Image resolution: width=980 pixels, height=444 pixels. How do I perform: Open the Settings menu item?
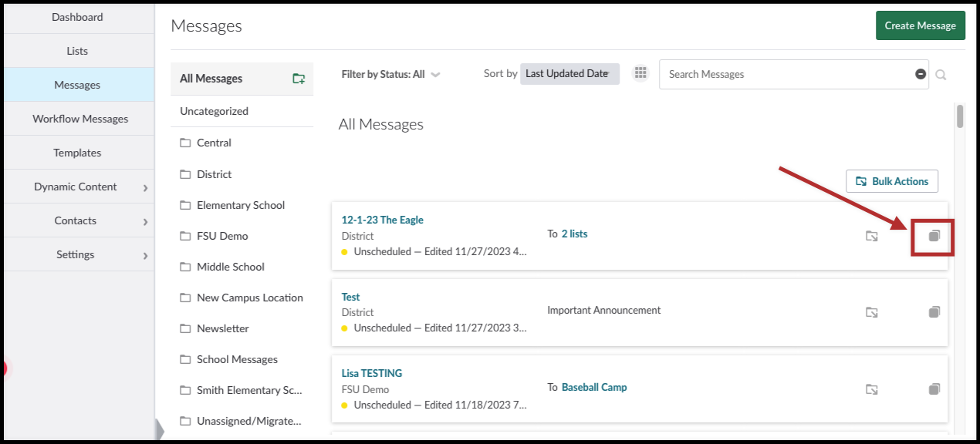click(76, 254)
